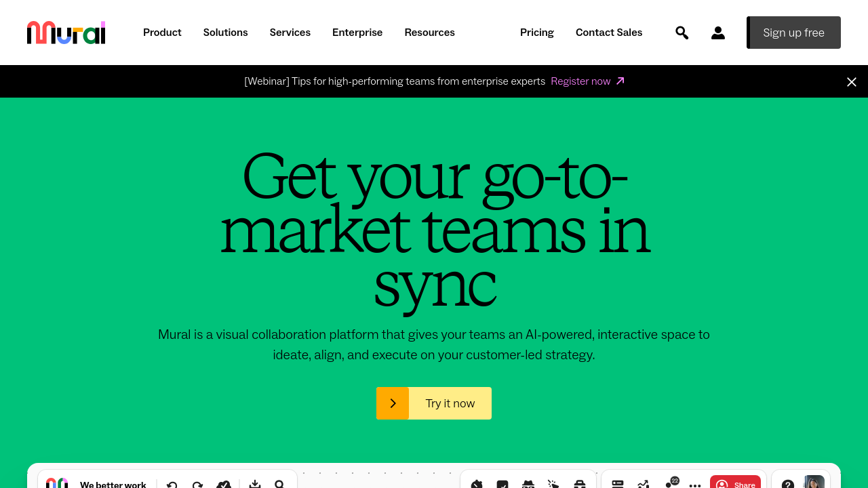
Task: Open the Pricing page
Action: 536,33
